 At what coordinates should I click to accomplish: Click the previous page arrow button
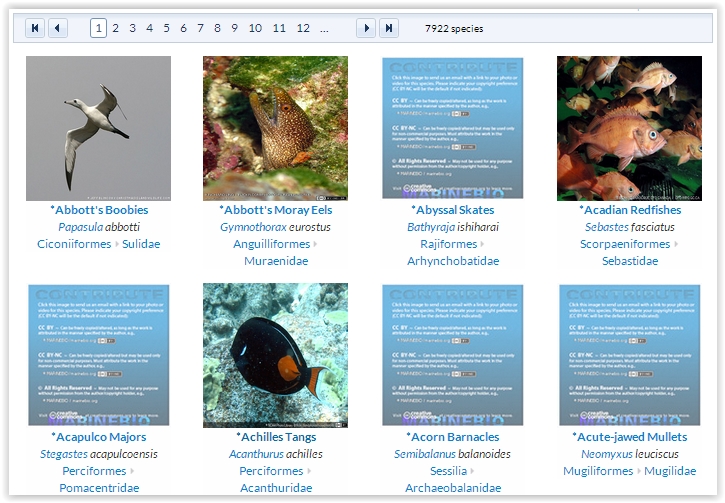58,28
